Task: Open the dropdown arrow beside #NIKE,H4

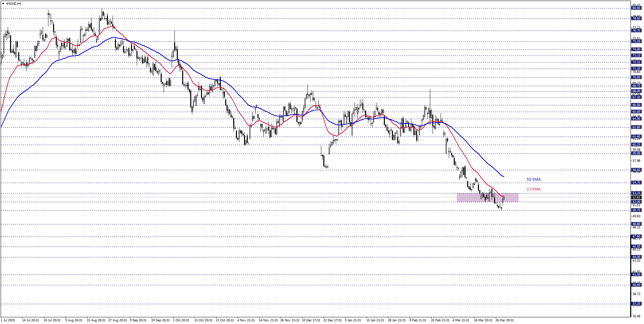Action: (3, 3)
